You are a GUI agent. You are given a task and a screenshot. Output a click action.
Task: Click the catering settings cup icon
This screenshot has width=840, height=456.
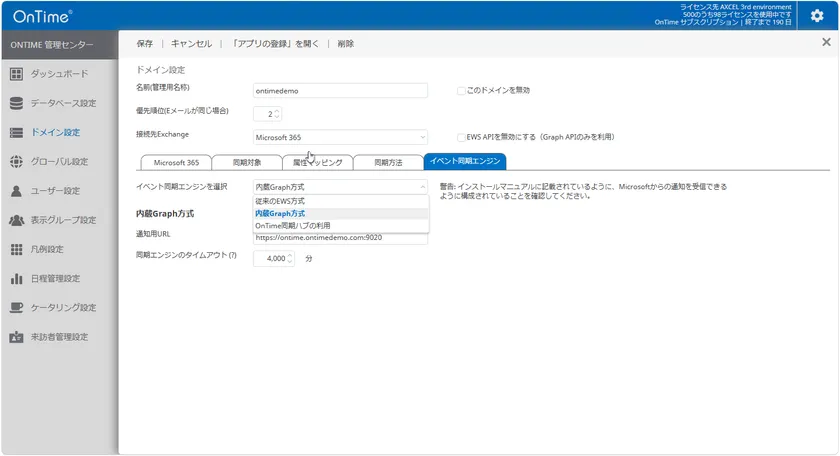click(17, 308)
